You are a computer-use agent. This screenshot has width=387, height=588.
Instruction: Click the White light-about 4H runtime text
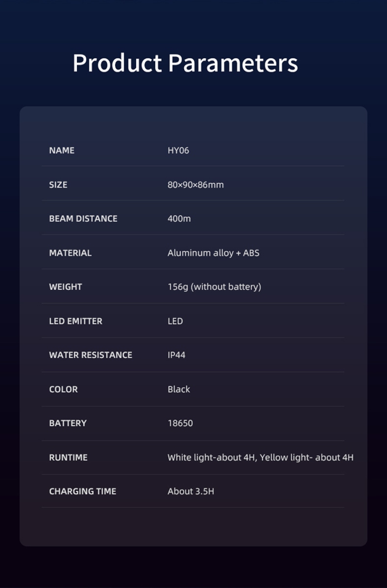[212, 458]
